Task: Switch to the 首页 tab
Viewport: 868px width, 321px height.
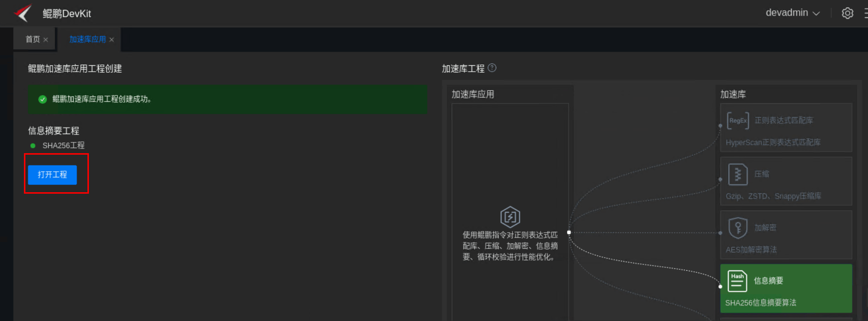Action: click(x=33, y=40)
